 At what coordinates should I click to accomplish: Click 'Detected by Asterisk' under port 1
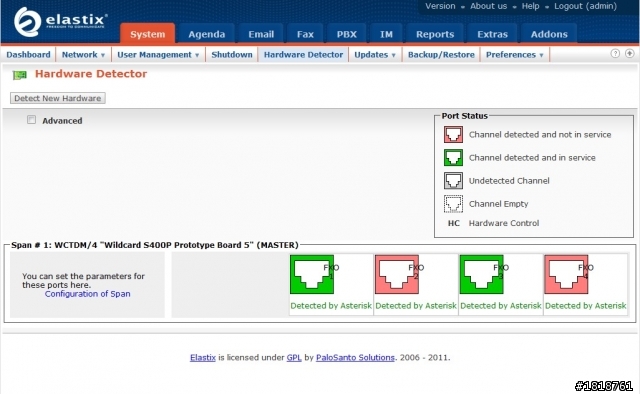[x=331, y=306]
